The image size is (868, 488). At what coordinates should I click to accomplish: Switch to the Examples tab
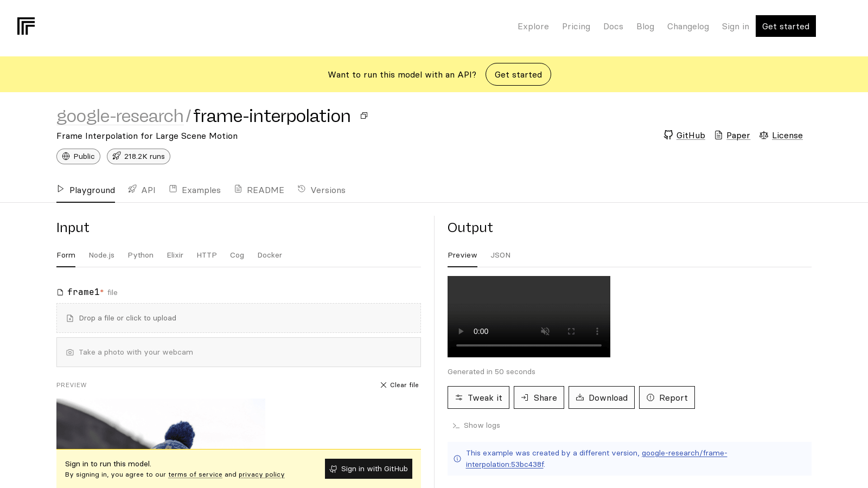pyautogui.click(x=195, y=190)
